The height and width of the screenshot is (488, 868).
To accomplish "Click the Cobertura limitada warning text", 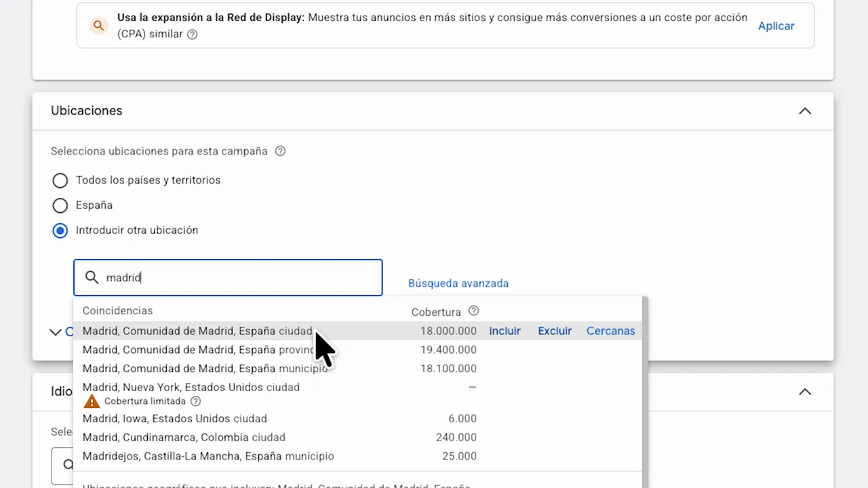I will [145, 401].
